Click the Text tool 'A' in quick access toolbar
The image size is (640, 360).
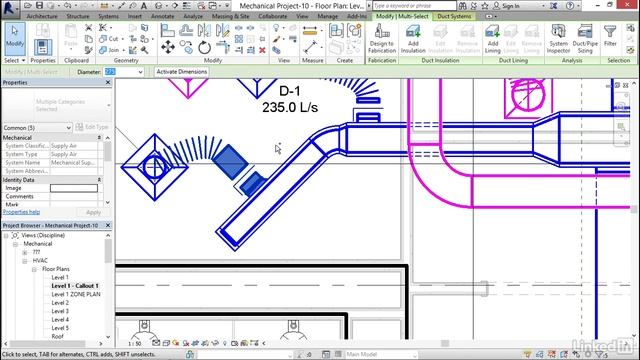click(x=144, y=6)
